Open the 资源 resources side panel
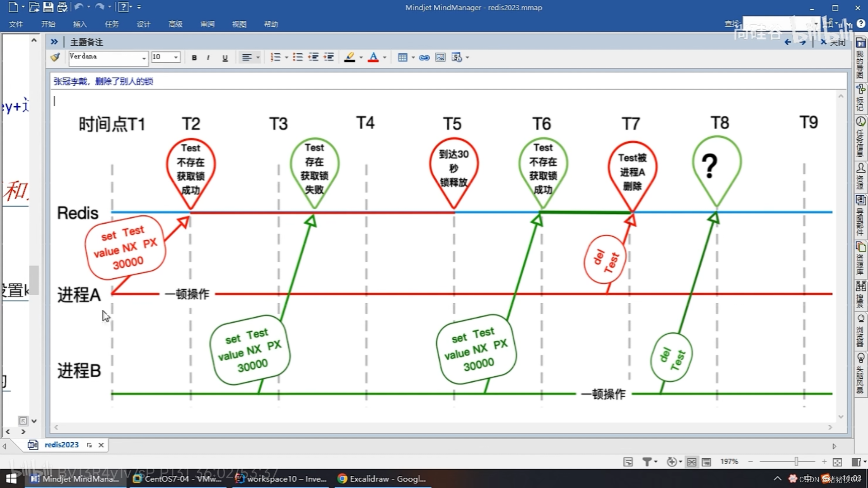Viewport: 868px width, 488px height. click(x=861, y=176)
